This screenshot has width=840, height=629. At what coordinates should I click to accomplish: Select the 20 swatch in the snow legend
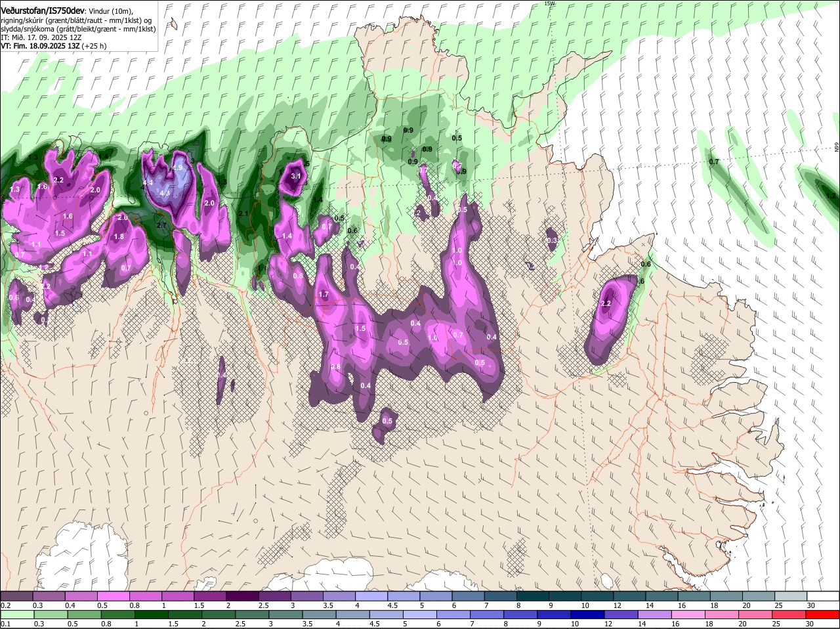(x=759, y=596)
